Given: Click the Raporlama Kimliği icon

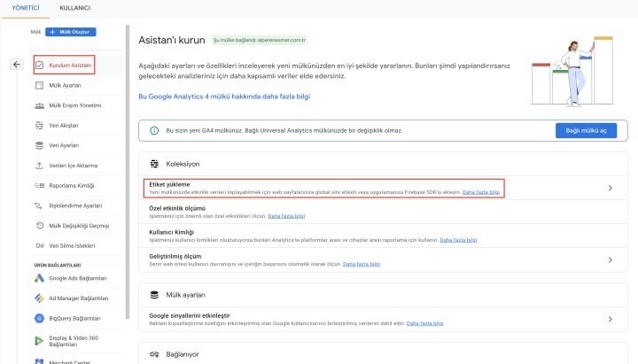Looking at the screenshot, I should pos(40,185).
